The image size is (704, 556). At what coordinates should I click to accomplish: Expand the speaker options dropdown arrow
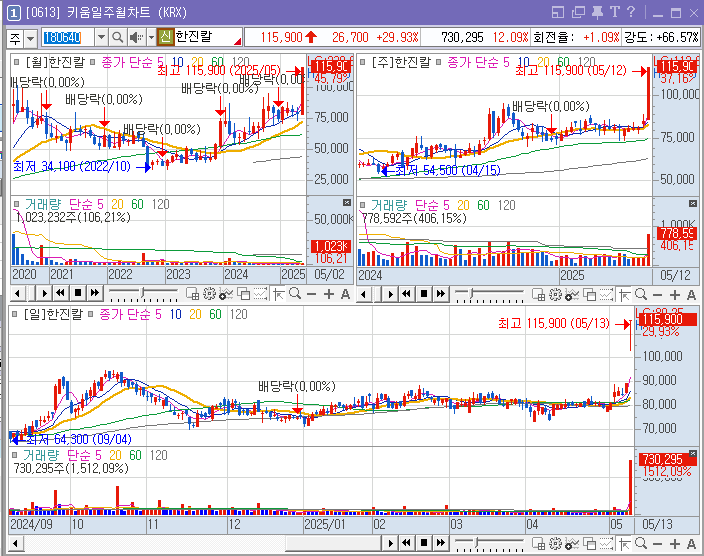(151, 37)
